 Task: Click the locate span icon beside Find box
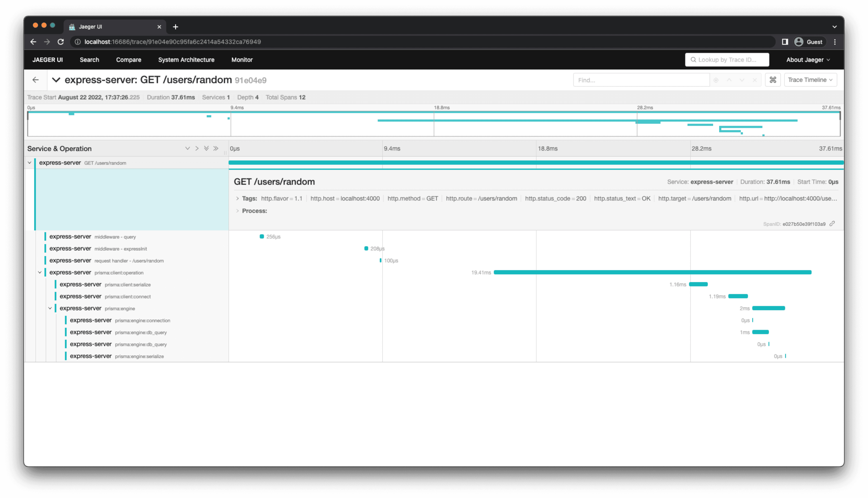(x=716, y=80)
